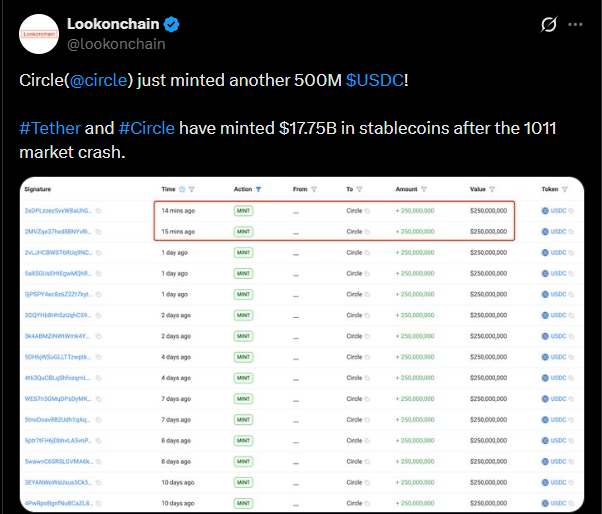Open the Amount column filter
Image resolution: width=602 pixels, height=514 pixels.
(425, 189)
